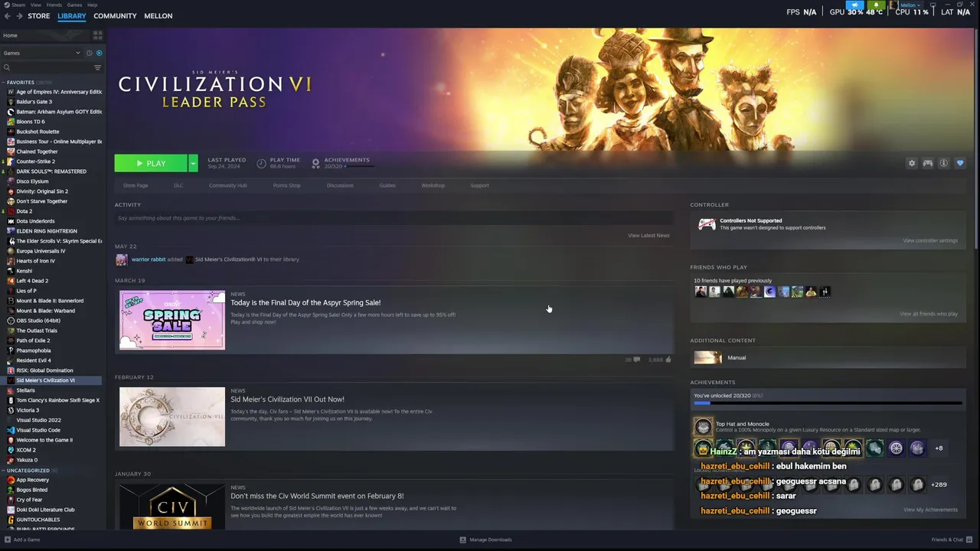The image size is (980, 551).
Task: Open the Manual additional content
Action: pyautogui.click(x=827, y=357)
